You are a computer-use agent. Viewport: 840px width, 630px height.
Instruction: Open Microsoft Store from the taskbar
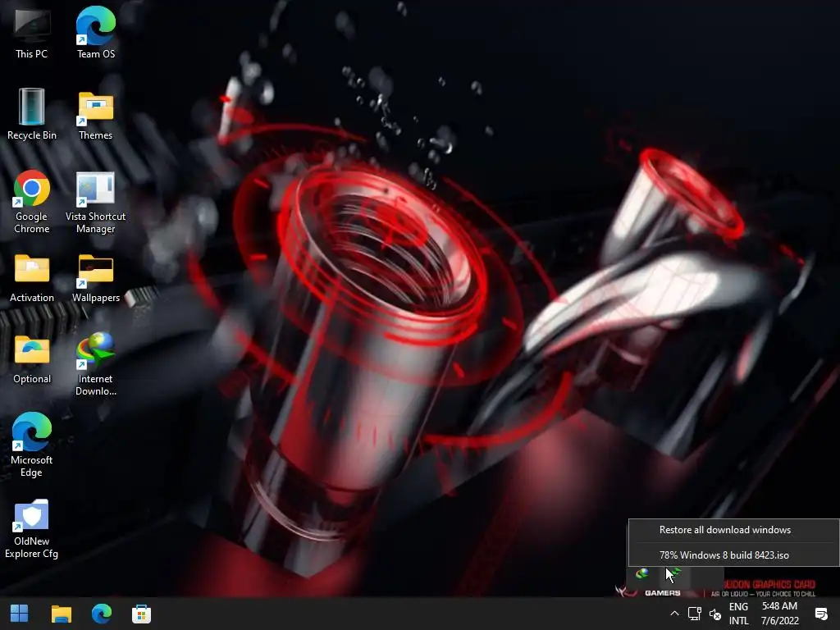tap(141, 614)
